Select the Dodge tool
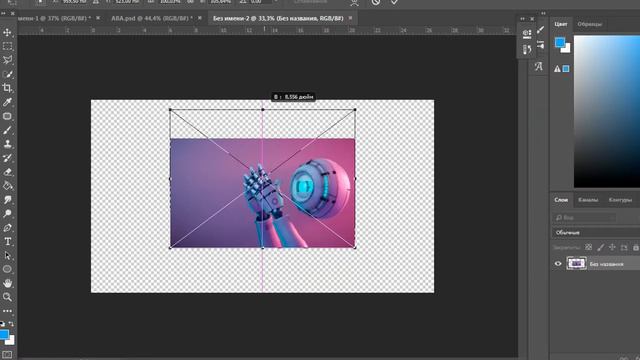This screenshot has height=360, width=640. coord(7,213)
